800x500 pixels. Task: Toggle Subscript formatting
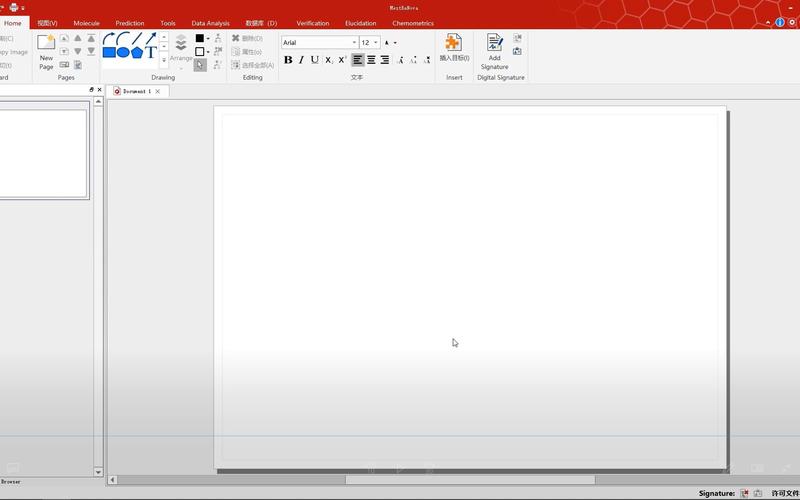329,60
